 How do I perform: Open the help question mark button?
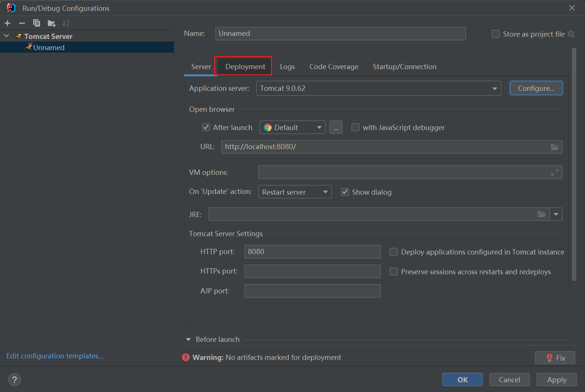click(x=14, y=380)
